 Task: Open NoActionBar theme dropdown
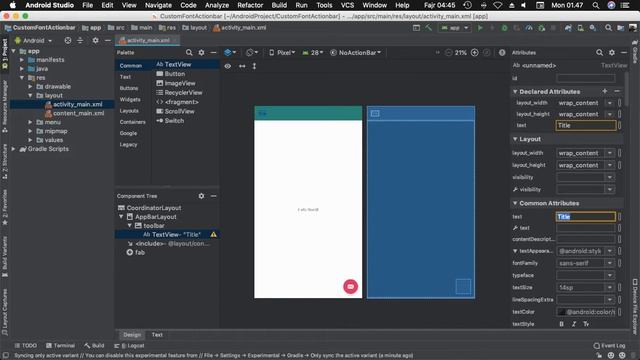[x=356, y=53]
